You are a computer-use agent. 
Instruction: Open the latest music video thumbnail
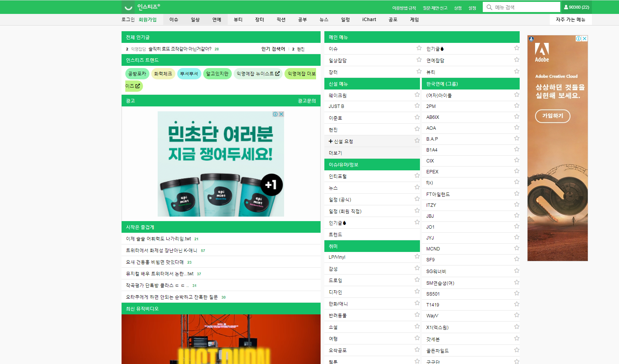pos(221,339)
